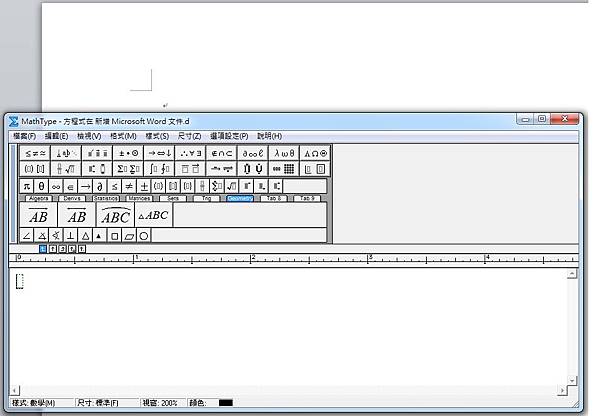Switch to the Algebra tab
Image resolution: width=600 pixels, height=416 pixels.
[38, 198]
